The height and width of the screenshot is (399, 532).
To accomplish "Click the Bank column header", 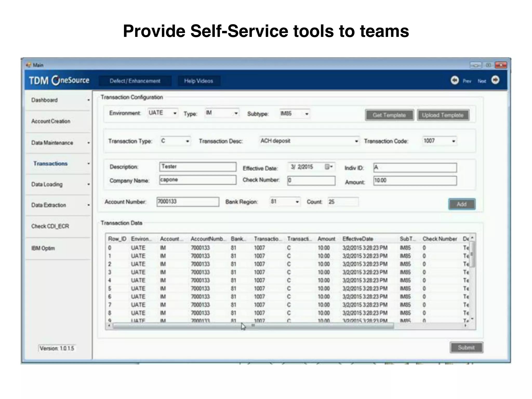I will click(238, 239).
